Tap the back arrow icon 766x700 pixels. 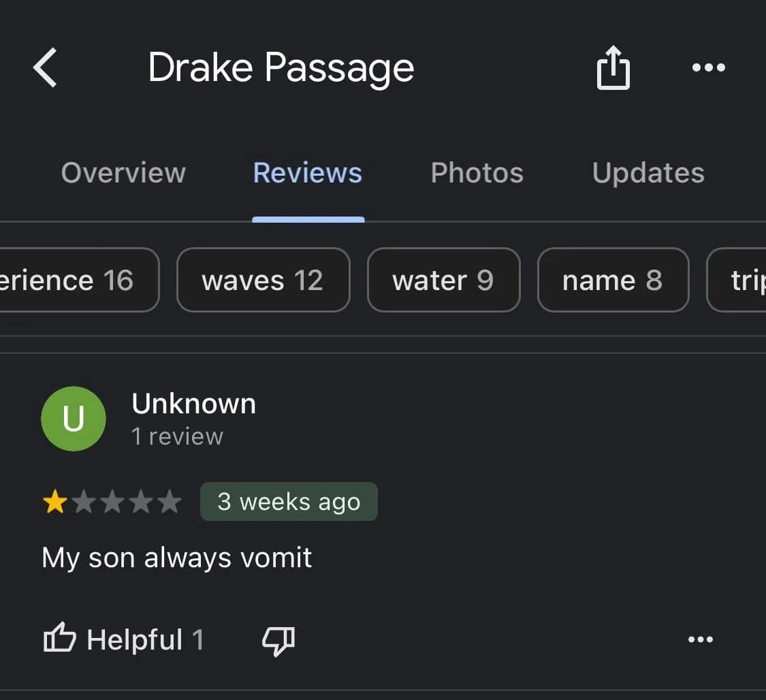45,67
